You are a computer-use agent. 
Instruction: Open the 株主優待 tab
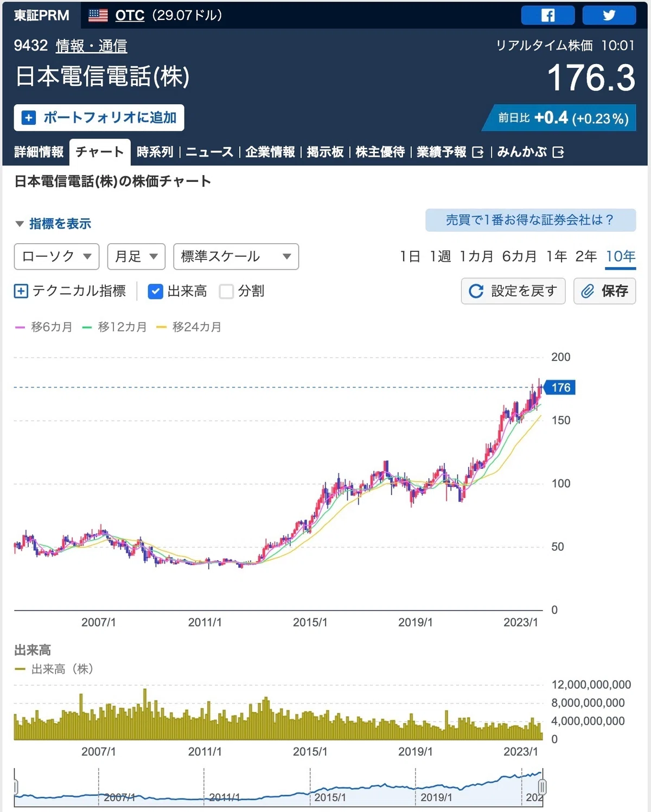[x=380, y=152]
